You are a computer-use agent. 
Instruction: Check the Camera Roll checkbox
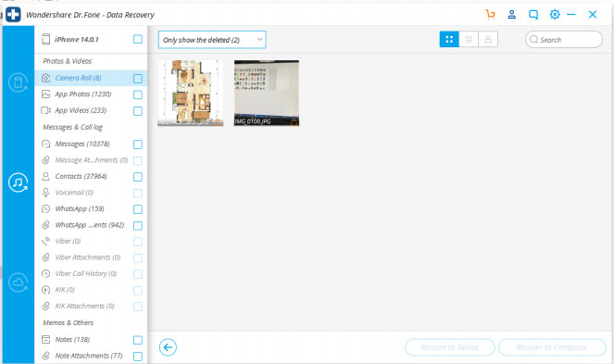138,79
